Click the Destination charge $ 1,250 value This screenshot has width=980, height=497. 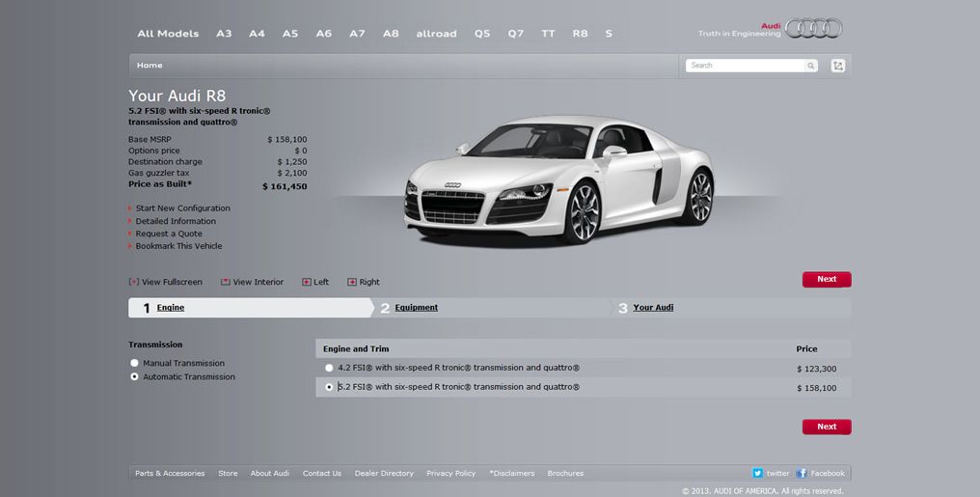[292, 162]
